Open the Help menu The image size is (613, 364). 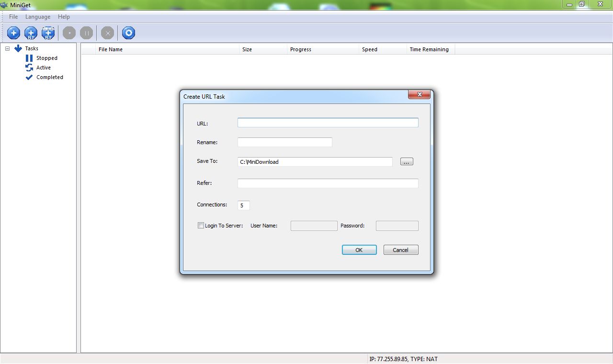click(64, 17)
